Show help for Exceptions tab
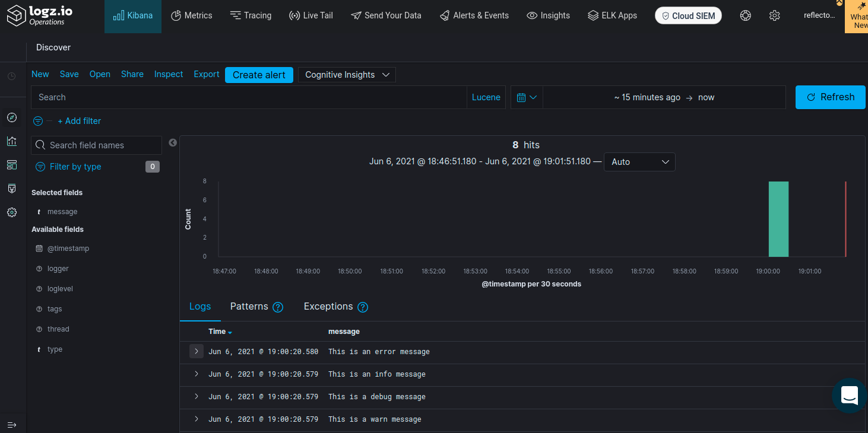Viewport: 868px width, 433px height. pyautogui.click(x=363, y=307)
